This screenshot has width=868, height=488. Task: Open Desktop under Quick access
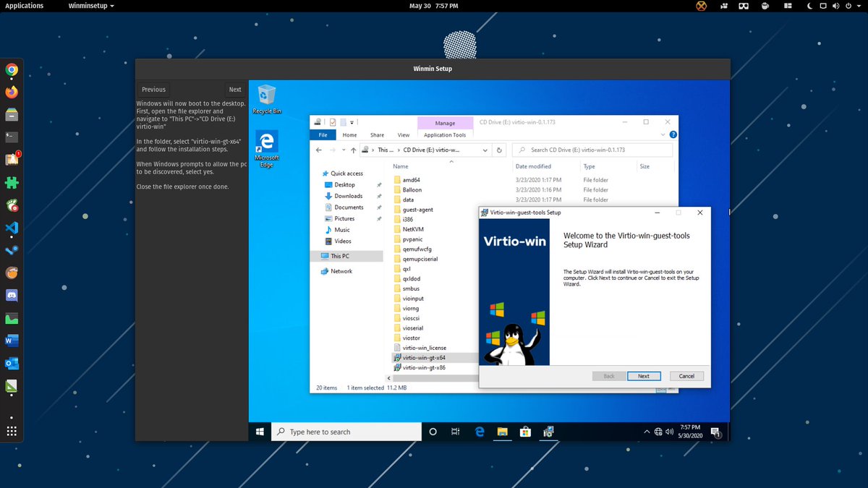(344, 185)
